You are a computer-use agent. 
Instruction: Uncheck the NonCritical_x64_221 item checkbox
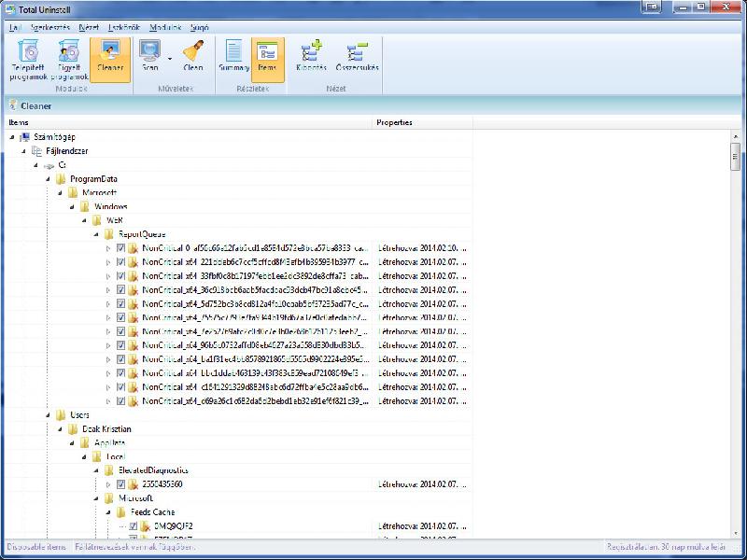pyautogui.click(x=121, y=262)
